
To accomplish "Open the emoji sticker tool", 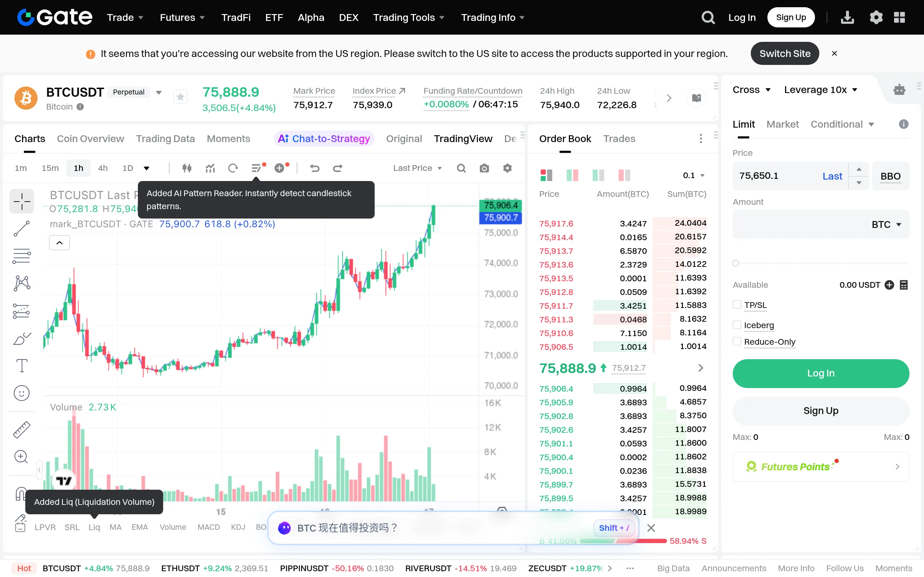I will [x=21, y=393].
